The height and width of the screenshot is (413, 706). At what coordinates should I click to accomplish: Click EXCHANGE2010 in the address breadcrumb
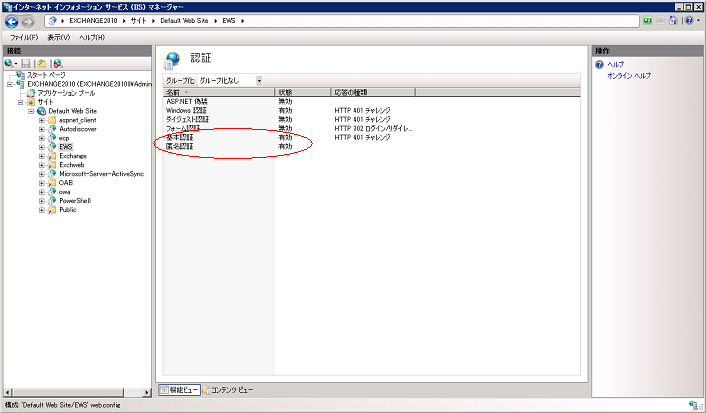pos(93,21)
